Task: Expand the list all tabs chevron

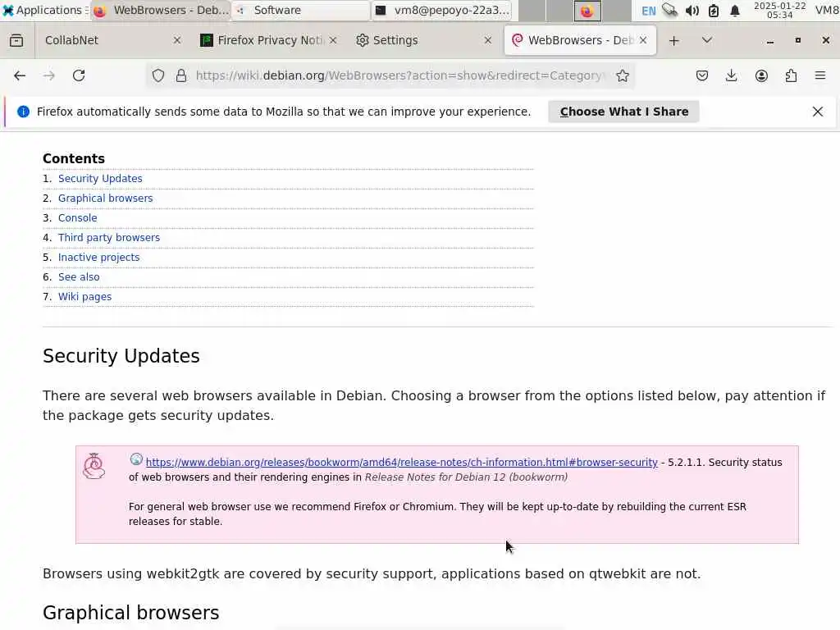Action: (706, 40)
